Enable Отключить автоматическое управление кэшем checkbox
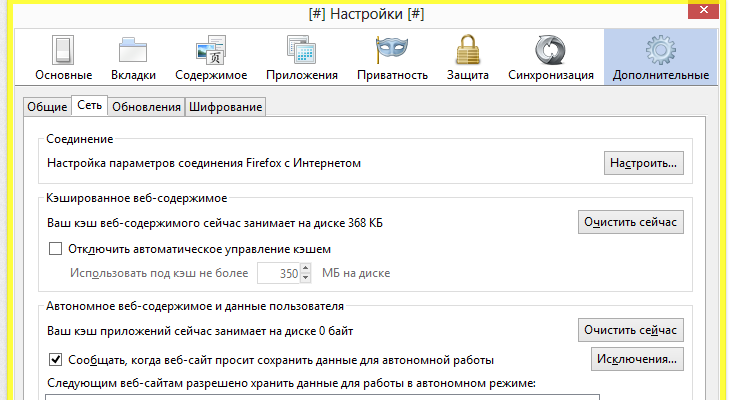The width and height of the screenshot is (735, 400). [x=56, y=249]
